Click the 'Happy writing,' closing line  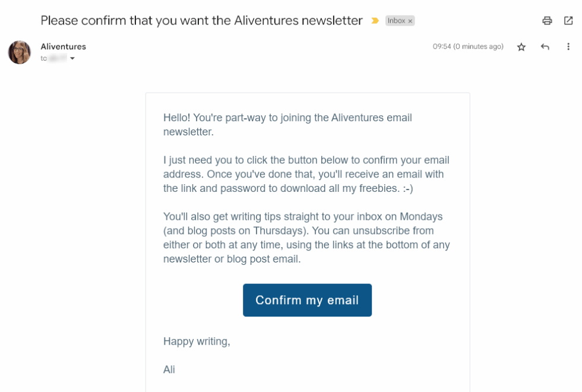(197, 342)
